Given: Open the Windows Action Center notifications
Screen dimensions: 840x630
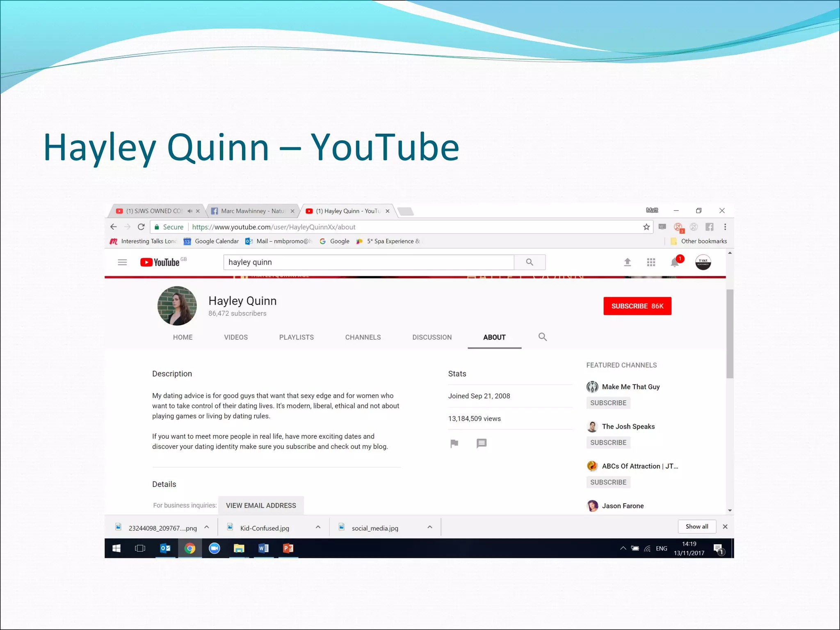Looking at the screenshot, I should coord(719,549).
